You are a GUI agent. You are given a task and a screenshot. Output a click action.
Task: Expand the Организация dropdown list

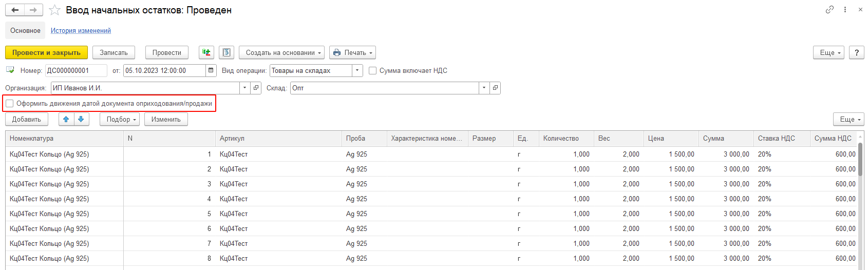245,88
